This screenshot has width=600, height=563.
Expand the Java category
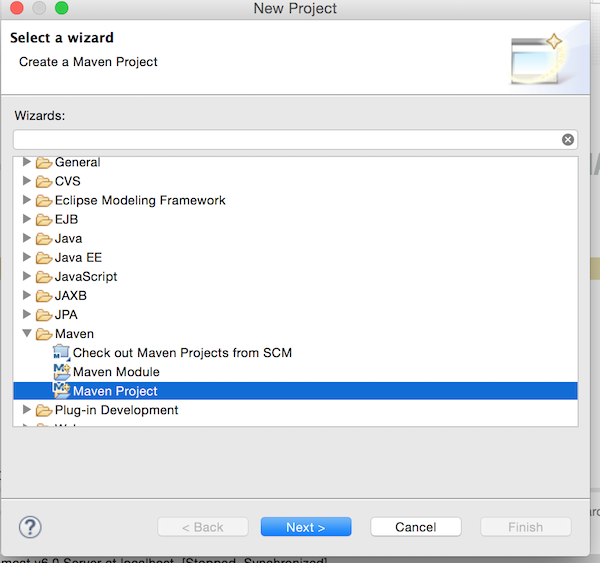coord(26,238)
